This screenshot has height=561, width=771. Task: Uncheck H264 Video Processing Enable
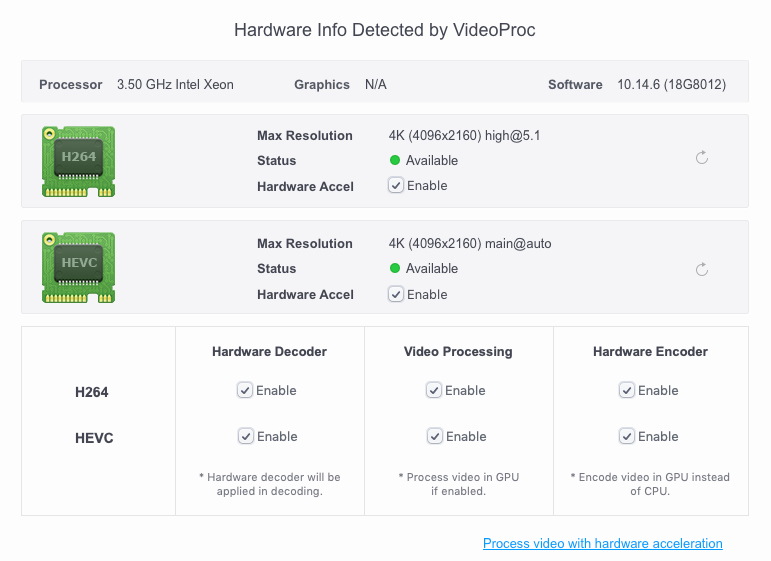click(434, 390)
